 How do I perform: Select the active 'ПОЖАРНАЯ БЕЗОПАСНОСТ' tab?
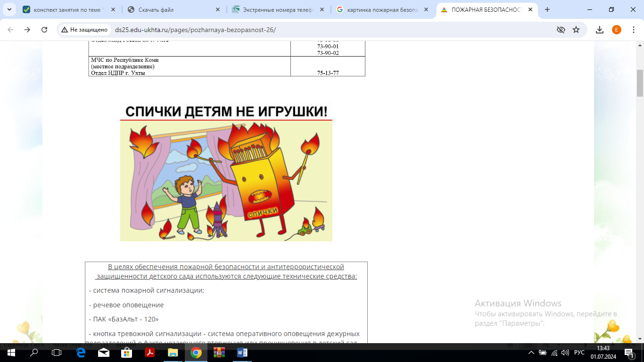click(x=487, y=9)
